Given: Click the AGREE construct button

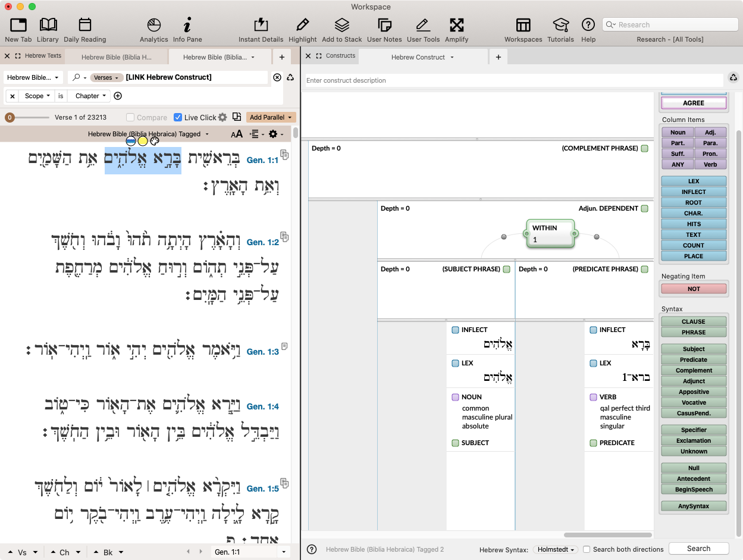Looking at the screenshot, I should pyautogui.click(x=694, y=103).
